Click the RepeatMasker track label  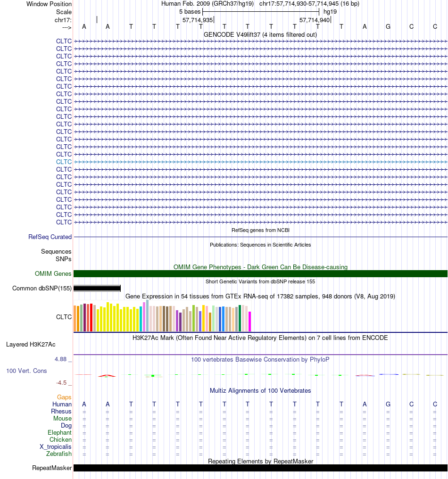[52, 468]
